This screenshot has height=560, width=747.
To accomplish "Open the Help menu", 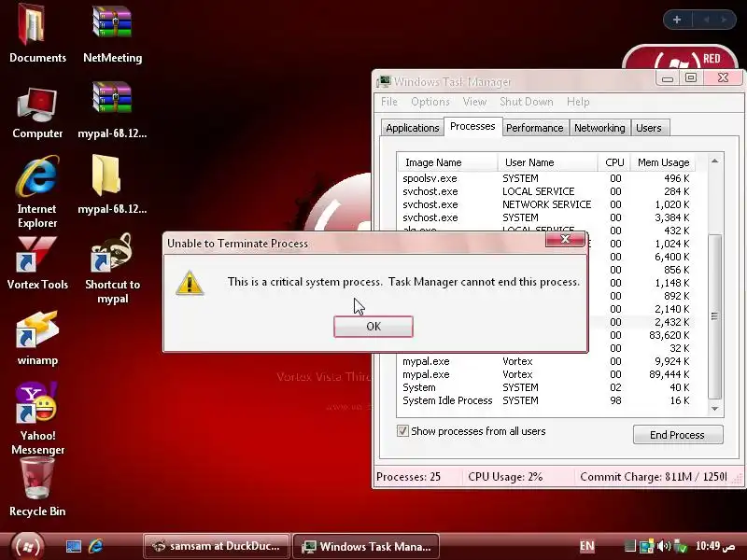I will pos(578,102).
